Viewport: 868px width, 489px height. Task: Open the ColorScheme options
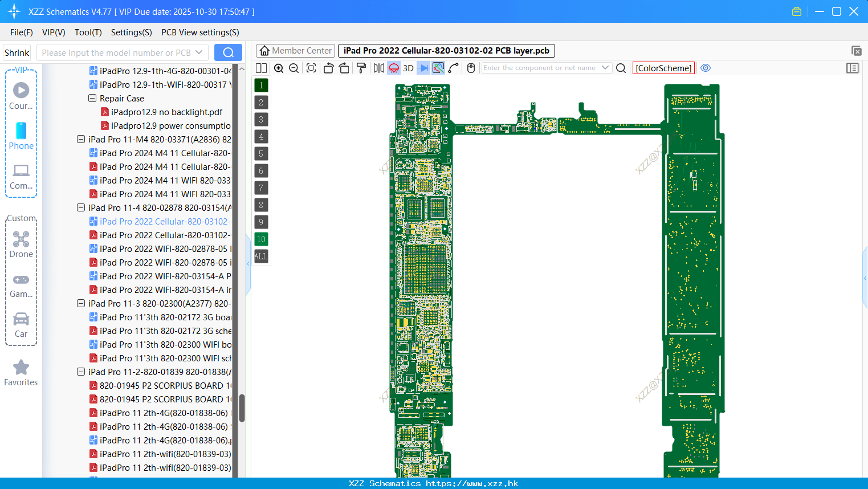coord(663,68)
